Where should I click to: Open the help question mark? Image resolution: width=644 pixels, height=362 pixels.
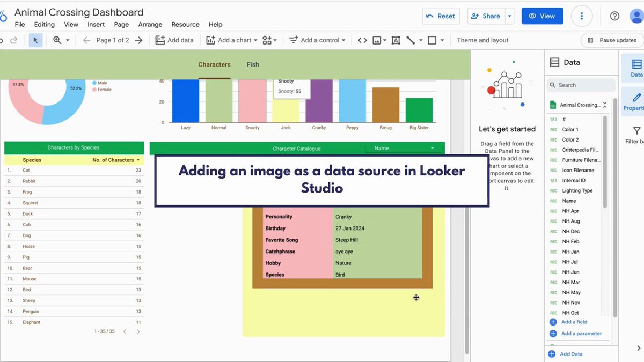[615, 16]
